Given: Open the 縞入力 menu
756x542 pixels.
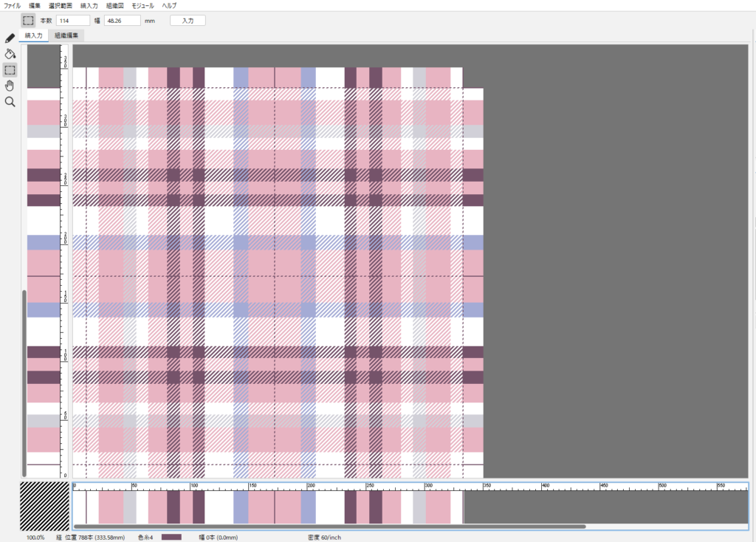Looking at the screenshot, I should pyautogui.click(x=89, y=6).
